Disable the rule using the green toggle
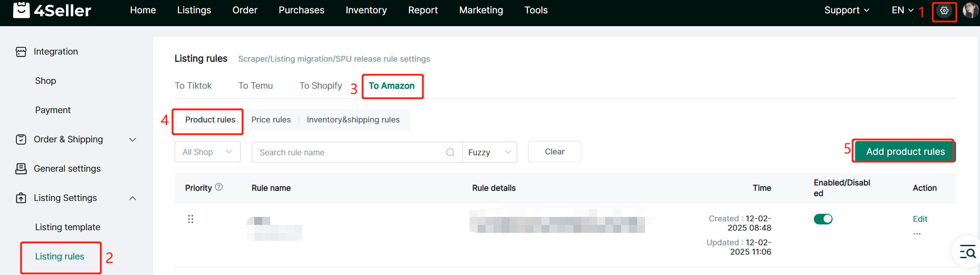The width and height of the screenshot is (980, 275). 823,219
